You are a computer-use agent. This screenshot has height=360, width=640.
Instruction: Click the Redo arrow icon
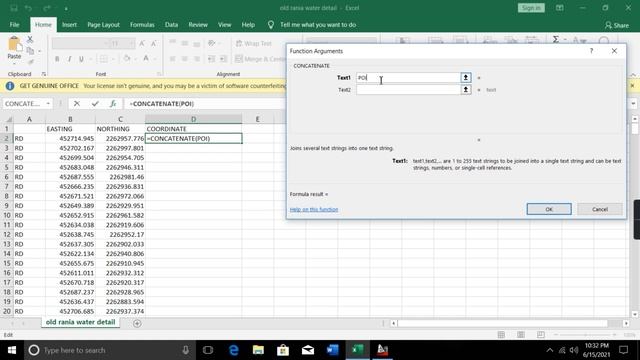[47, 8]
